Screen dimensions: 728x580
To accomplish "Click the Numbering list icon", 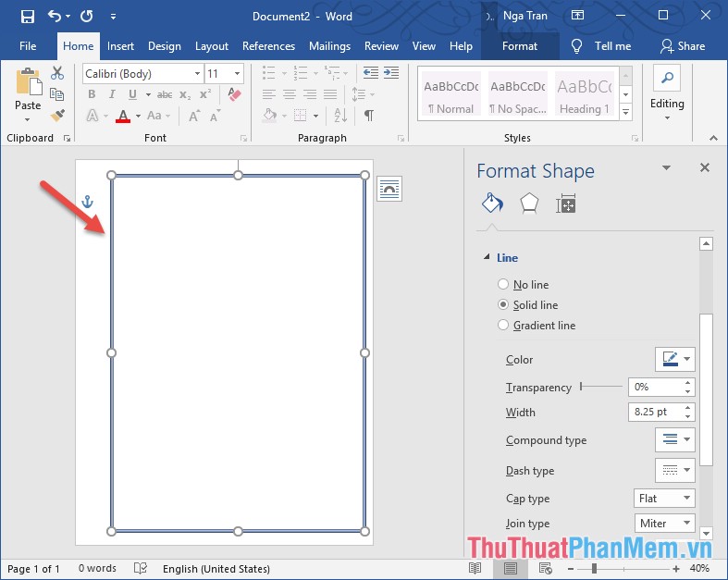I will click(x=300, y=73).
